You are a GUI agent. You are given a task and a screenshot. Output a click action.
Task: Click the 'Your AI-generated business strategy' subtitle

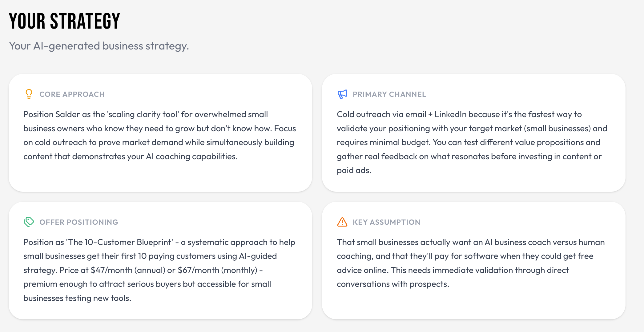[x=99, y=46]
